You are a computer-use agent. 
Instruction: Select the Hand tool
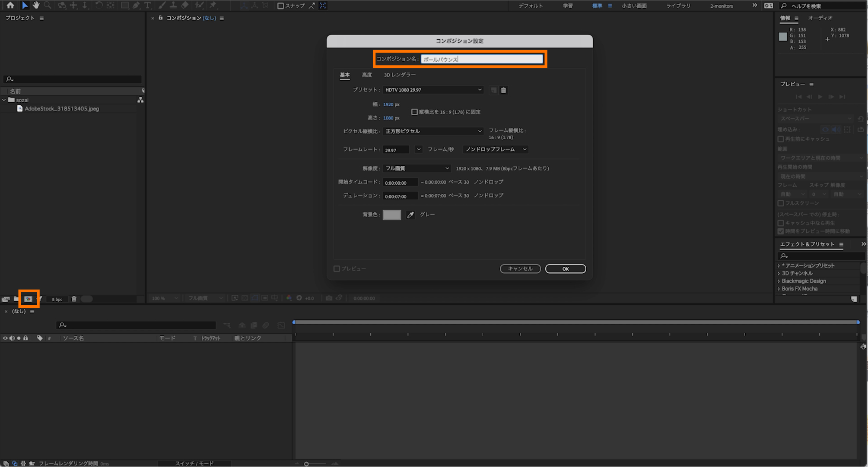click(36, 5)
